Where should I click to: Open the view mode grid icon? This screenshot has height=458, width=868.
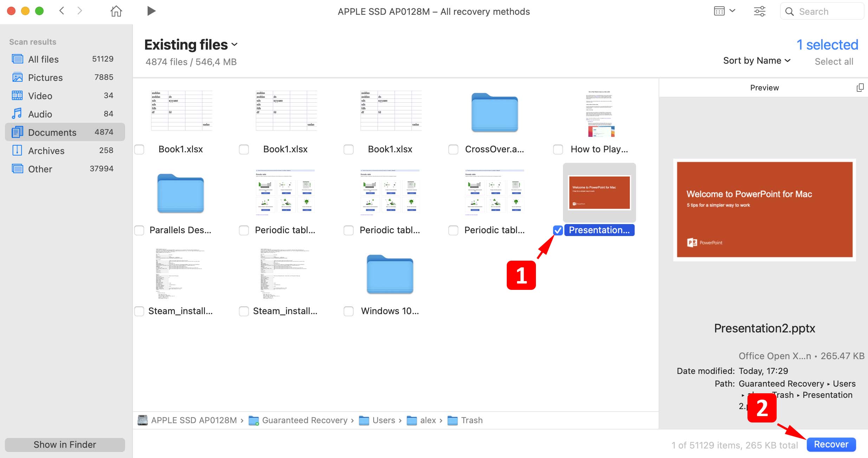pyautogui.click(x=719, y=11)
